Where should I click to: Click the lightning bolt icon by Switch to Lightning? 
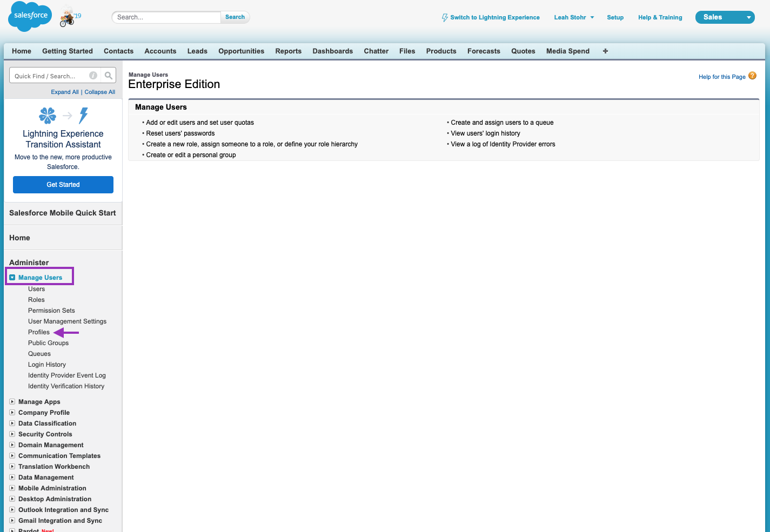tap(445, 17)
